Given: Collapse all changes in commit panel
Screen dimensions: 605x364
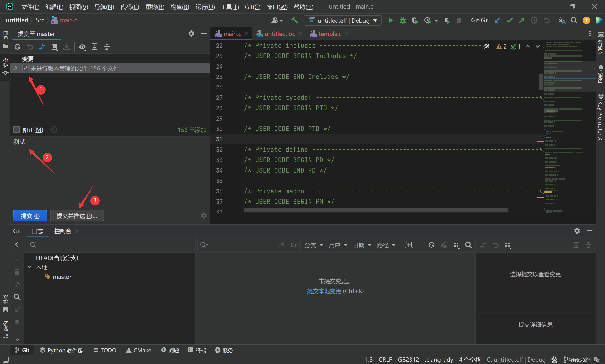Looking at the screenshot, I should click(x=107, y=47).
